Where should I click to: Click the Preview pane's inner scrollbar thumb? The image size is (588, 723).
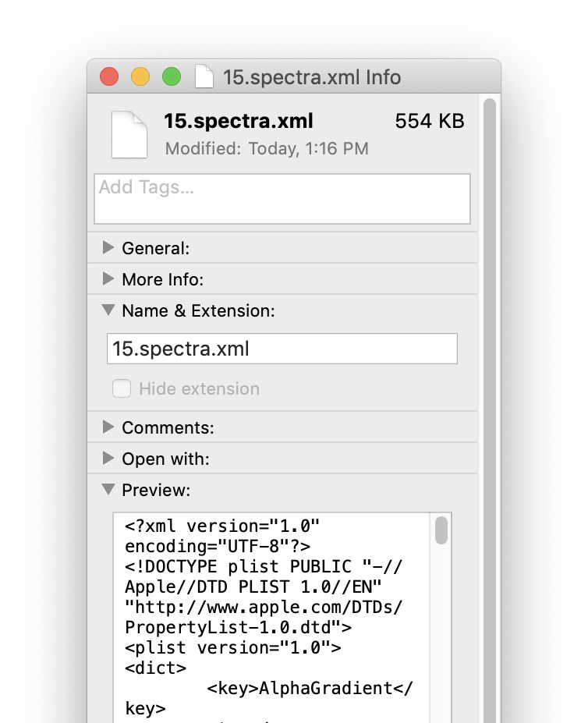pyautogui.click(x=441, y=530)
